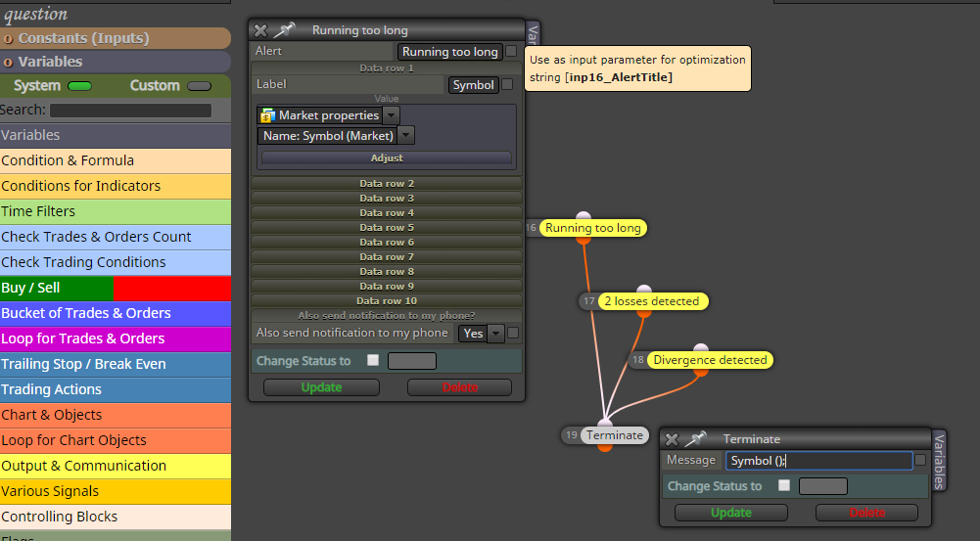Edit the Terminate Message field

[818, 461]
